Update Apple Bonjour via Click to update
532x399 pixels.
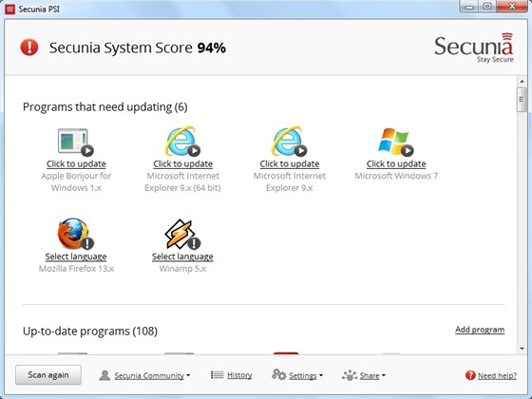(x=76, y=163)
